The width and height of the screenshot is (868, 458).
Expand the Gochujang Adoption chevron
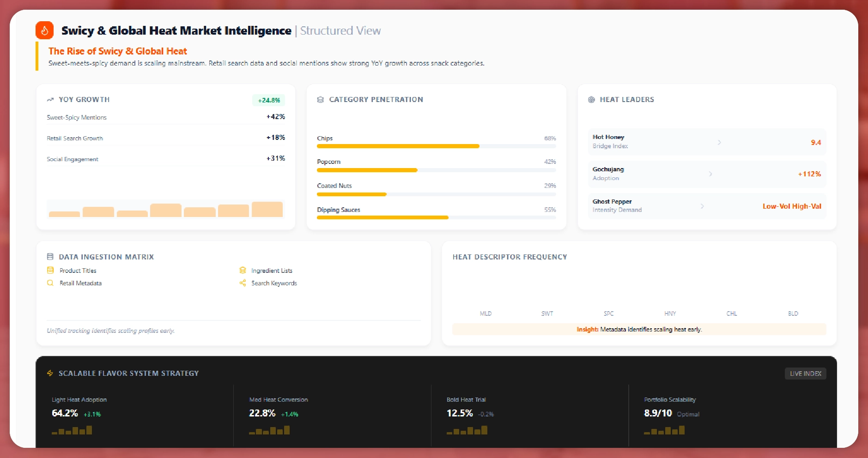pyautogui.click(x=710, y=174)
